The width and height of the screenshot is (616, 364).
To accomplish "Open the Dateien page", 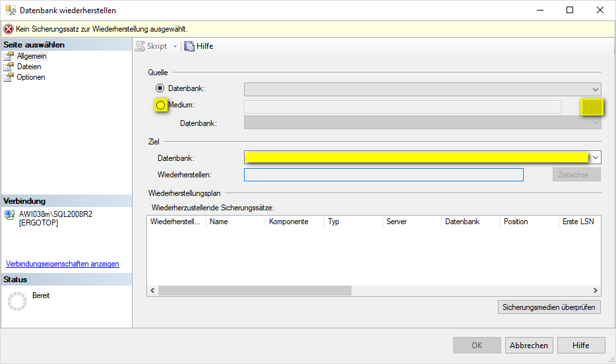I will point(29,67).
